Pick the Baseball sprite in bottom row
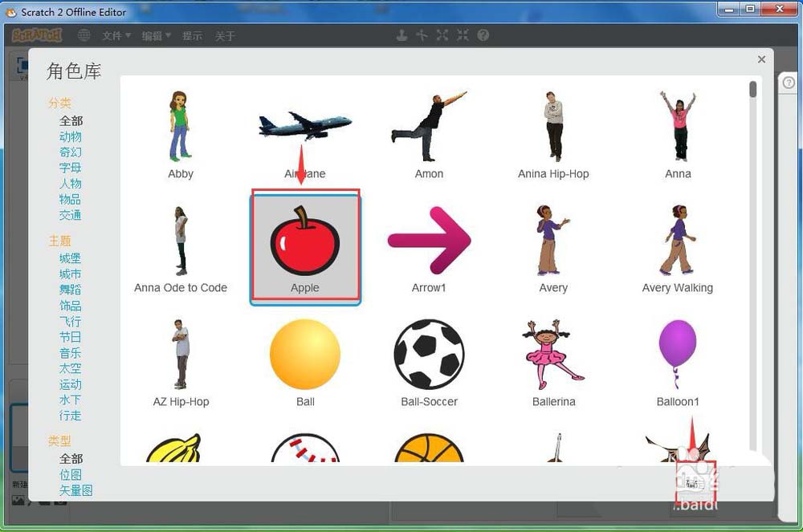This screenshot has width=803, height=532. point(305,448)
